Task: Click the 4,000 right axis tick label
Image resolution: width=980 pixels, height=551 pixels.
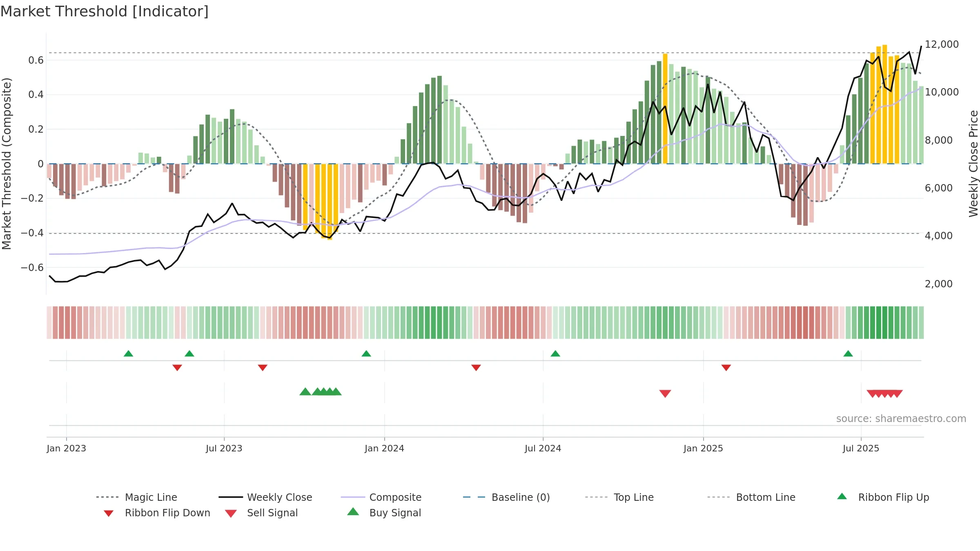Action: 938,236
